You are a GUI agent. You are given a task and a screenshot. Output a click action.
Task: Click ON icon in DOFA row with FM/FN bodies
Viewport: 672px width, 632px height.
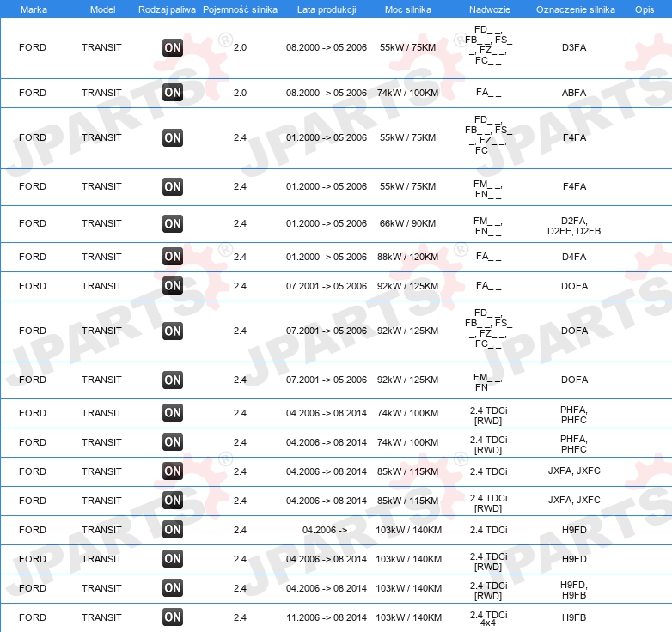click(173, 380)
